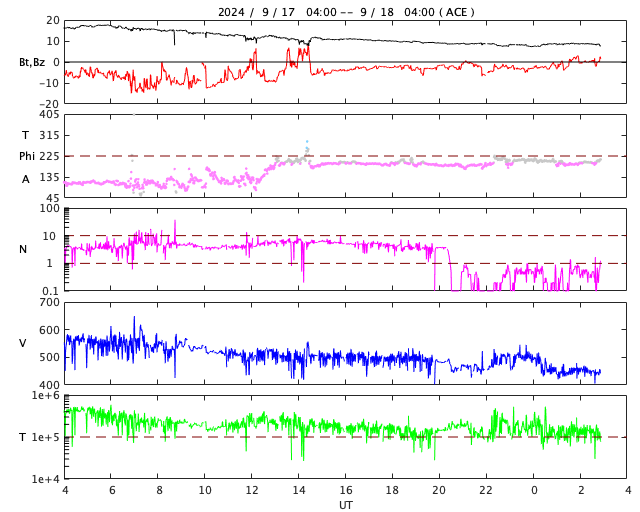Click the '45' Phi tick label
Image resolution: width=640 pixels, height=512 pixels.
tap(53, 198)
